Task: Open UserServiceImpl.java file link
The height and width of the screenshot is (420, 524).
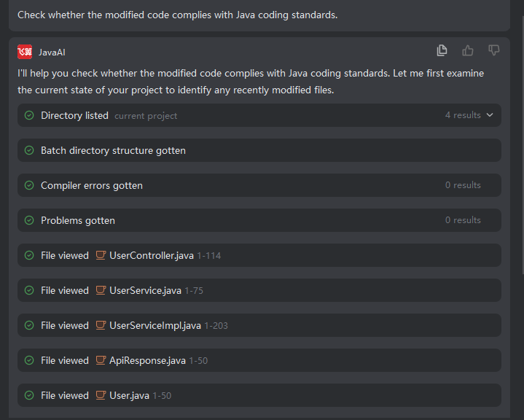Action: (155, 325)
